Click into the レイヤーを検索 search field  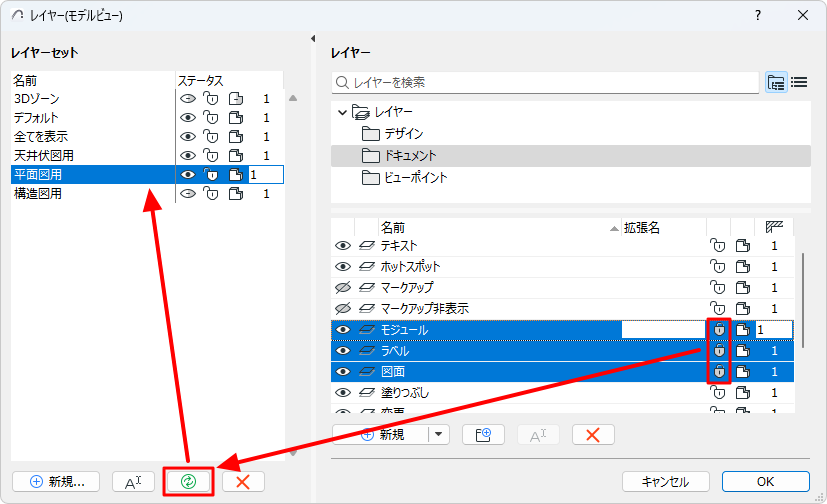point(545,82)
